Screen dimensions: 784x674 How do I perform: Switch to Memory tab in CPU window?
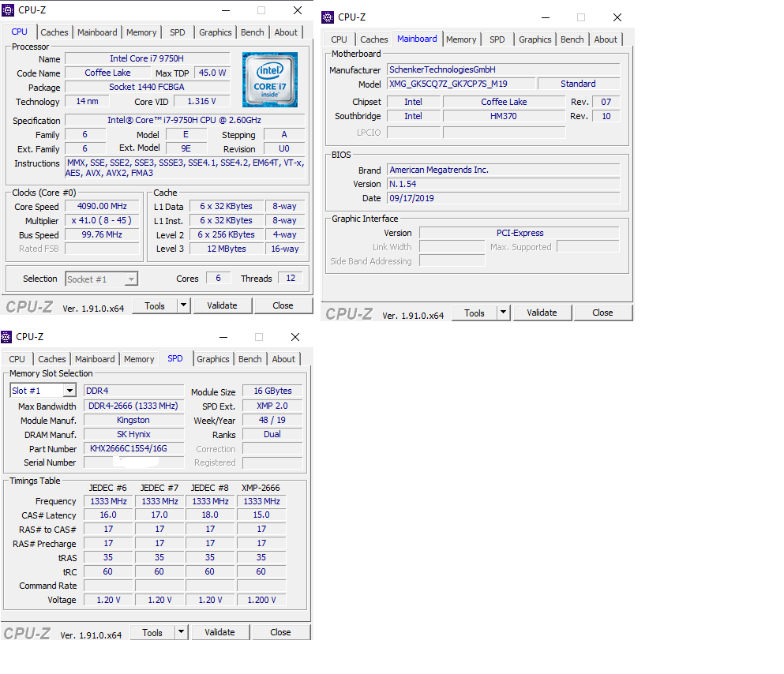(x=141, y=32)
